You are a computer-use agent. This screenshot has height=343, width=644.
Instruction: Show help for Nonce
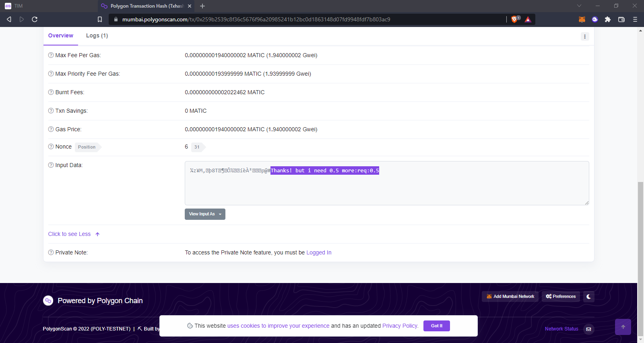[x=51, y=147]
